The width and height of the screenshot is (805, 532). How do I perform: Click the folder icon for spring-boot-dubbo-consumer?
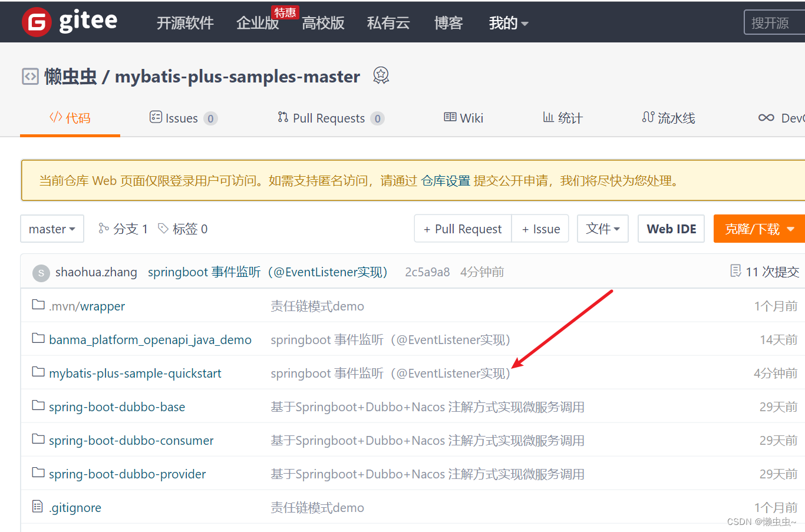point(38,439)
